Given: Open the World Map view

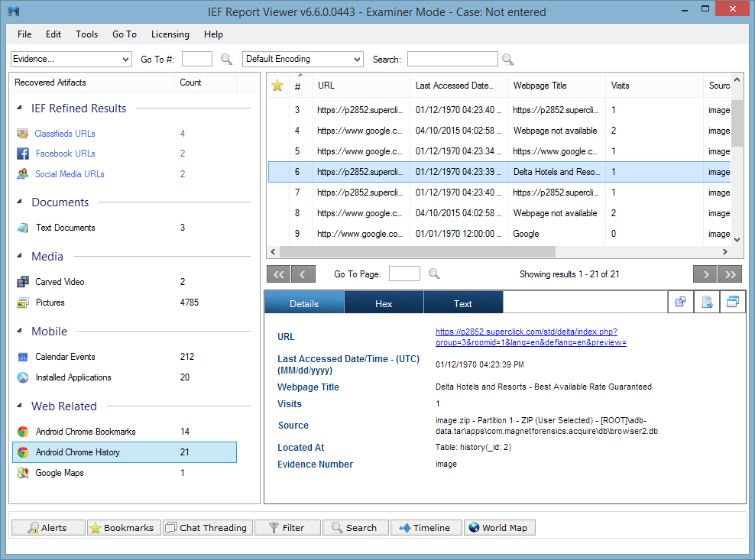Looking at the screenshot, I should pos(499,528).
